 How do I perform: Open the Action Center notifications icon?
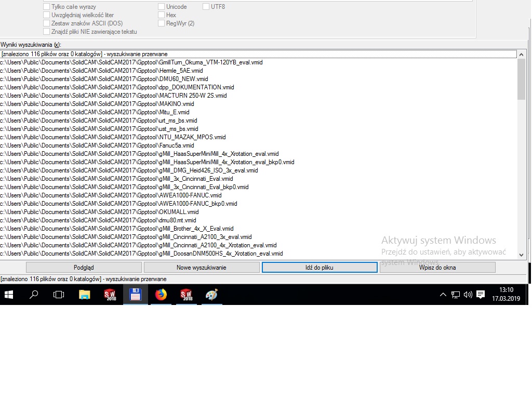pos(481,295)
